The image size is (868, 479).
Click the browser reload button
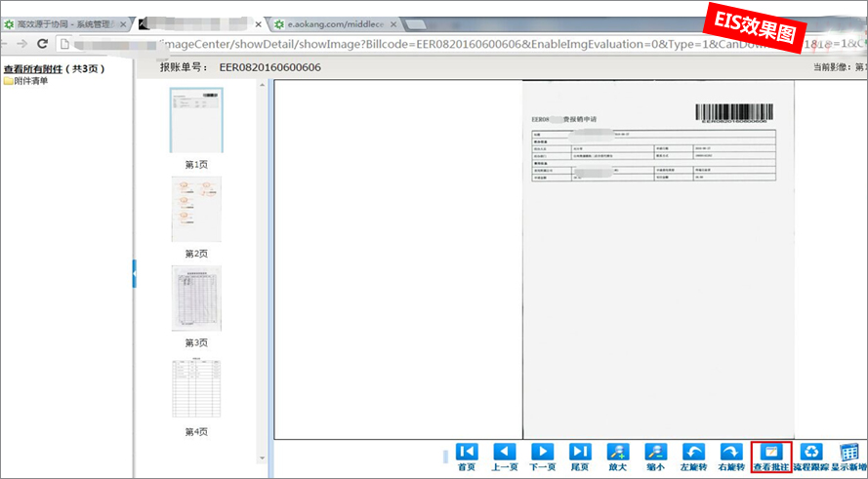(x=43, y=44)
